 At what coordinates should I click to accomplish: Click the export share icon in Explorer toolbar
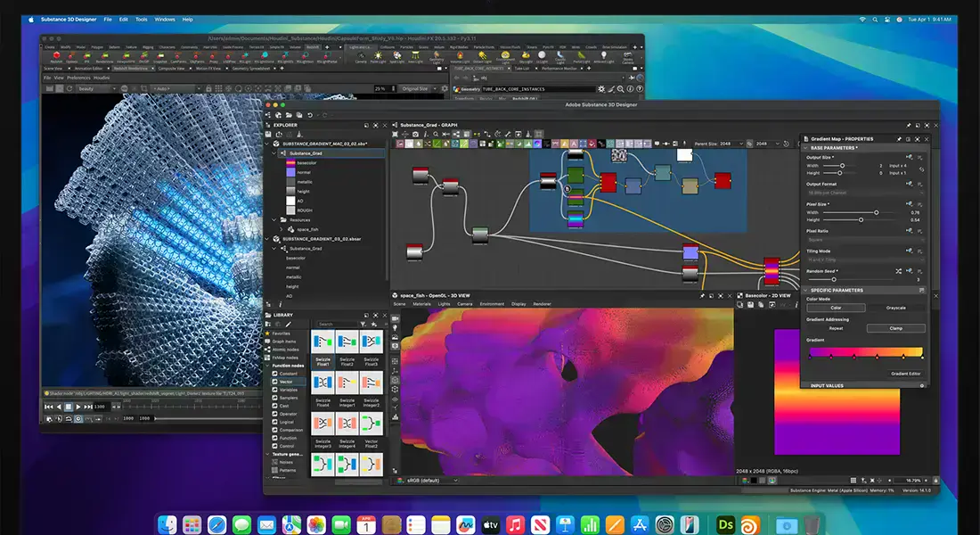click(x=279, y=135)
